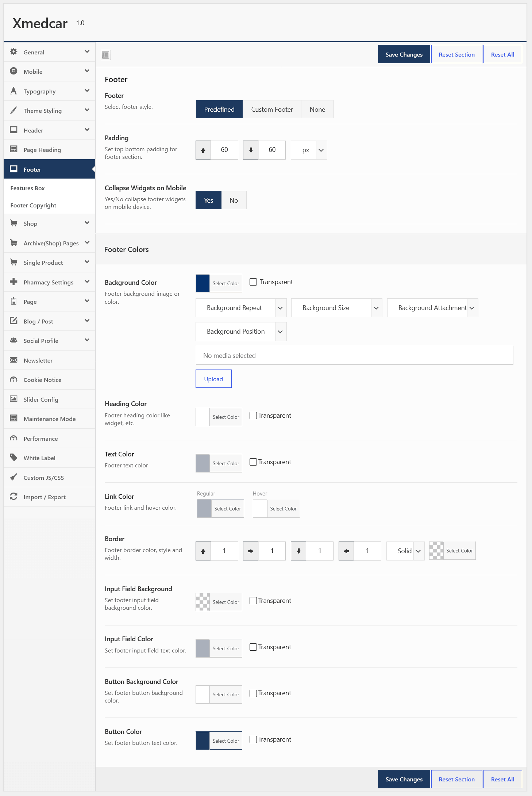Open the Background Size dropdown

(x=337, y=308)
